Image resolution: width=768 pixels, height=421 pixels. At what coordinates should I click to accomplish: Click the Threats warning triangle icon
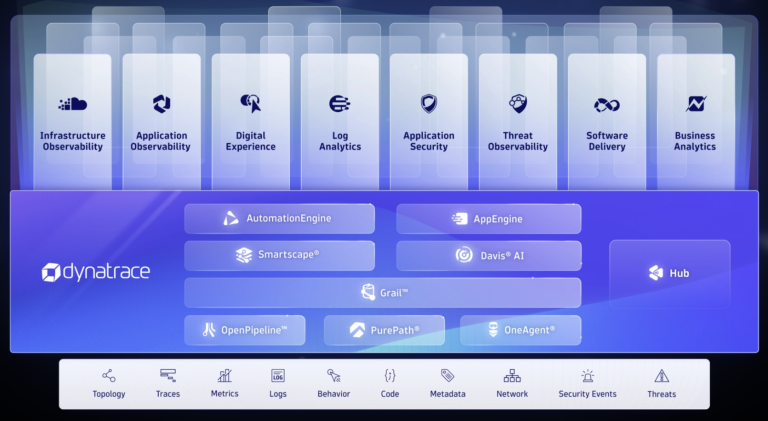point(662,376)
